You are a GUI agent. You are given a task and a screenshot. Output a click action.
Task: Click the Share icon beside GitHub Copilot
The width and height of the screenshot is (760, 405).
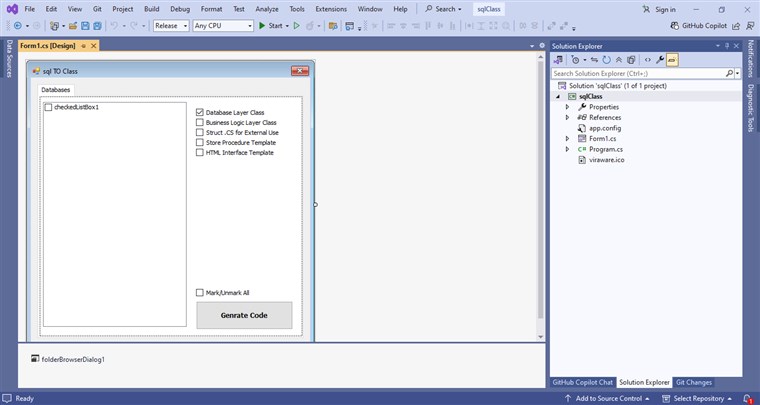pyautogui.click(x=736, y=26)
